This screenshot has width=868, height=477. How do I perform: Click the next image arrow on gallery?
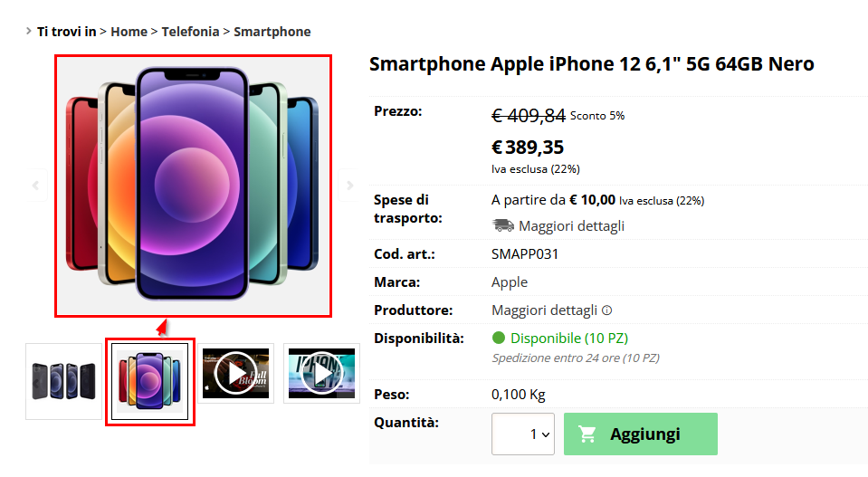pyautogui.click(x=349, y=186)
